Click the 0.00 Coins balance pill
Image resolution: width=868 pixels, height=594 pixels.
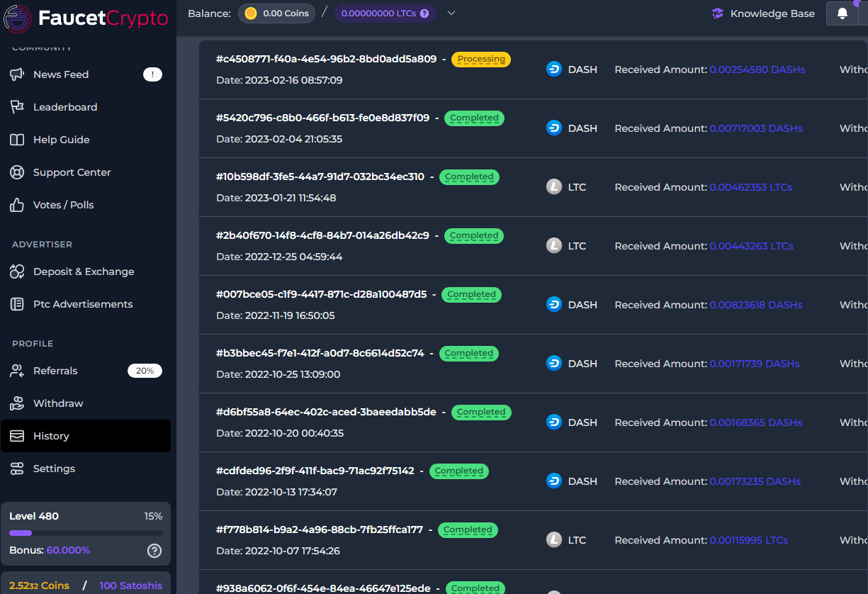click(x=276, y=13)
